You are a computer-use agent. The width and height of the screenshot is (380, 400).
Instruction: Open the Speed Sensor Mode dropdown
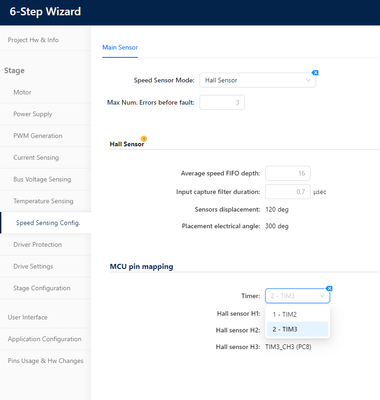click(257, 80)
